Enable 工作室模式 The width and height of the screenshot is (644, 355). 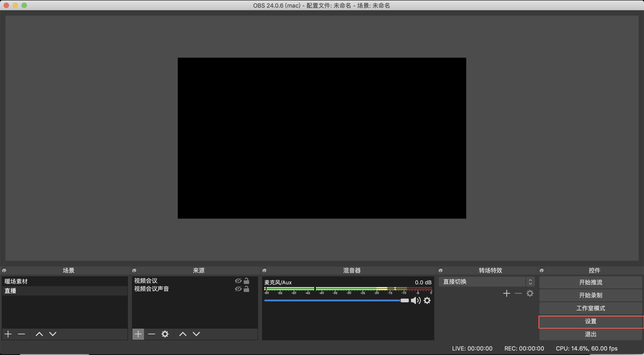[591, 308]
